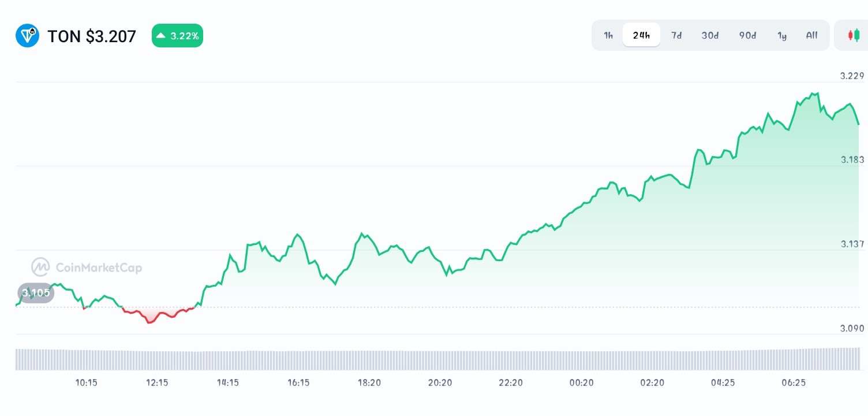Select the 24h time range tab
Image resolution: width=868 pixels, height=416 pixels.
pyautogui.click(x=641, y=35)
